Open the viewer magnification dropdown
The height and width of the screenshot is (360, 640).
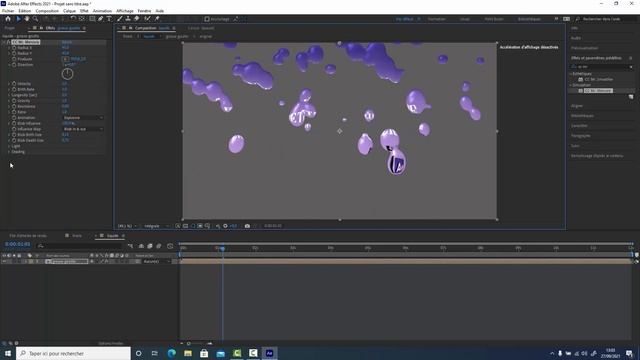[x=127, y=226]
